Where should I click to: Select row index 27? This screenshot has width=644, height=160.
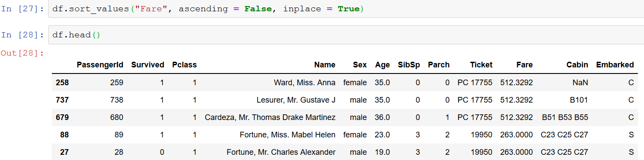pos(64,152)
